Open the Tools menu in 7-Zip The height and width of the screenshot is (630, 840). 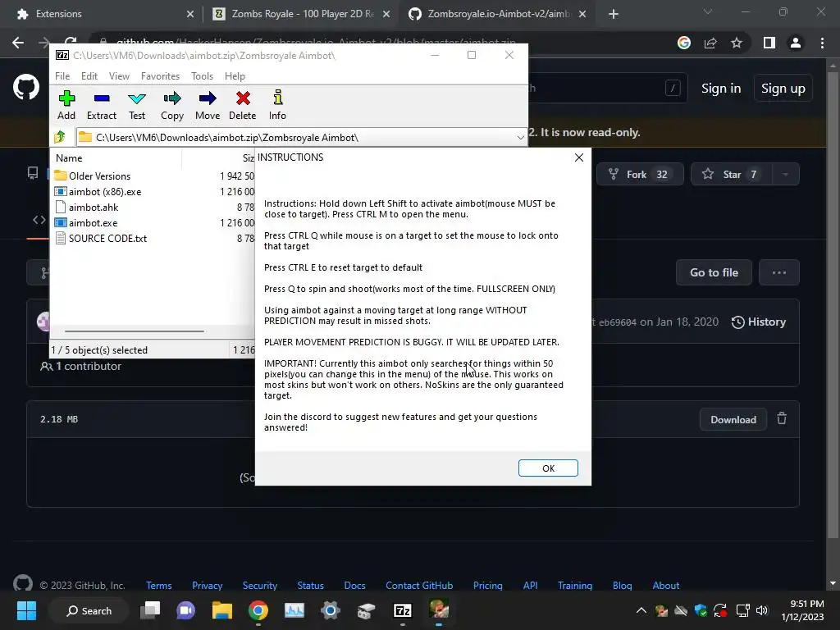click(x=202, y=76)
